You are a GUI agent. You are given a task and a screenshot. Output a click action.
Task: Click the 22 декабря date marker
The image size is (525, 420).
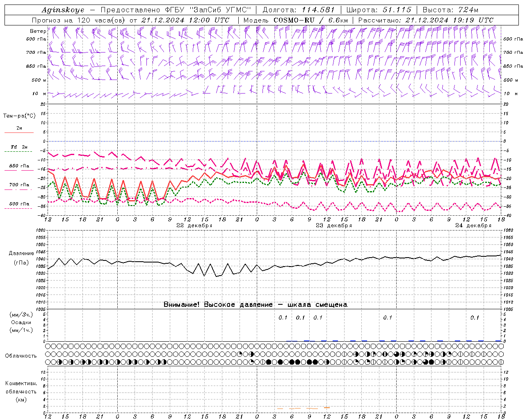tap(194, 226)
